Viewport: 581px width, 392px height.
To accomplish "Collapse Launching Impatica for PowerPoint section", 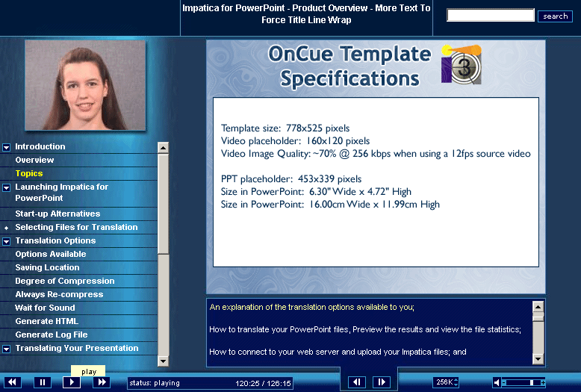I will pyautogui.click(x=6, y=188).
